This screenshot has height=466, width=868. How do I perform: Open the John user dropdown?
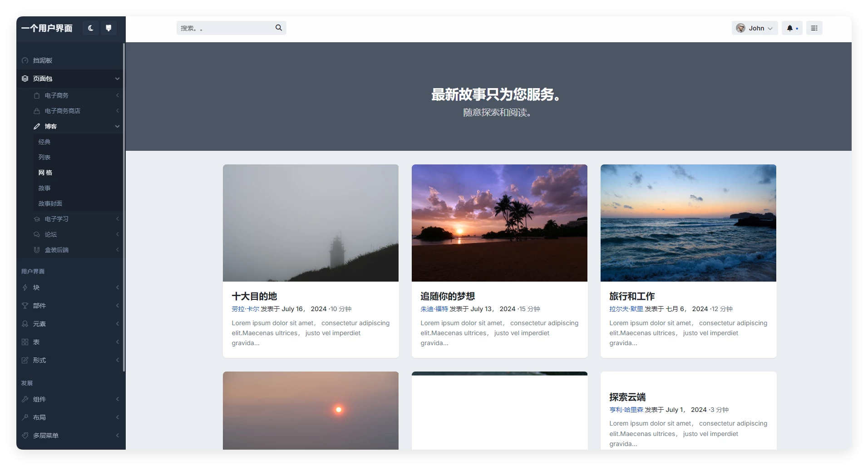(x=755, y=28)
